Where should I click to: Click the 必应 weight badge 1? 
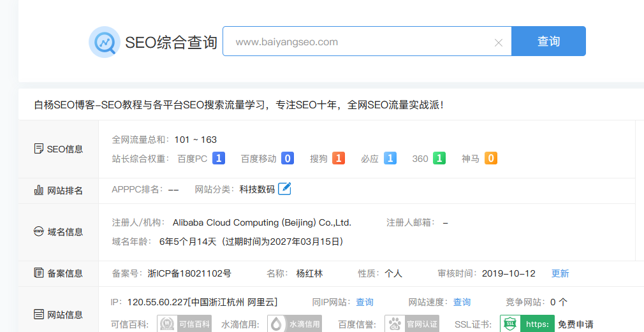tap(390, 158)
